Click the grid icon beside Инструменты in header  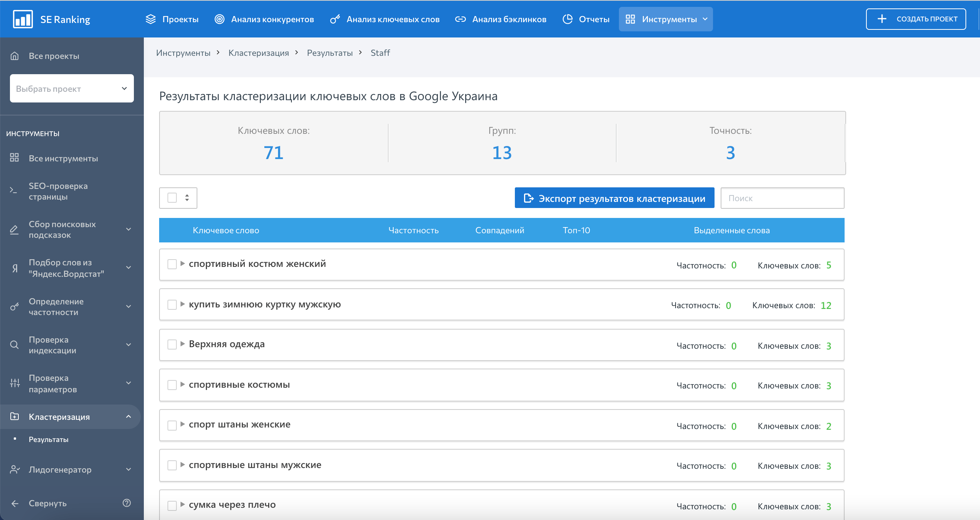point(630,19)
